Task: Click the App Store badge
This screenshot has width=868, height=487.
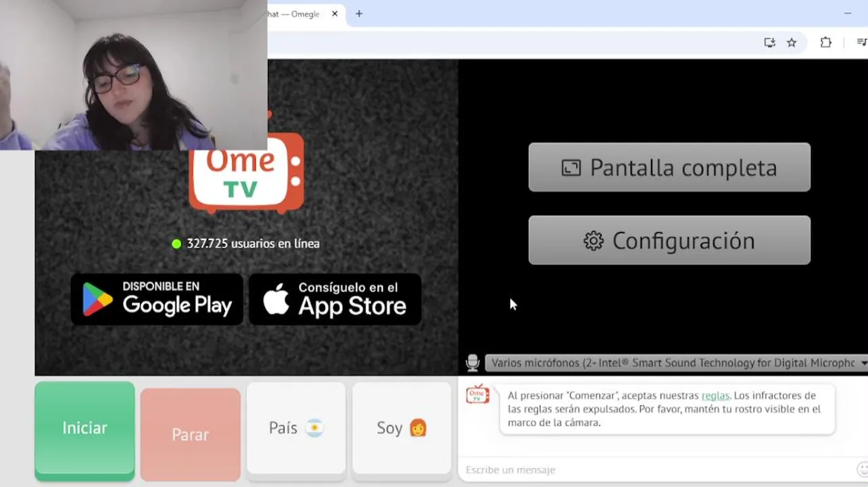Action: point(335,299)
